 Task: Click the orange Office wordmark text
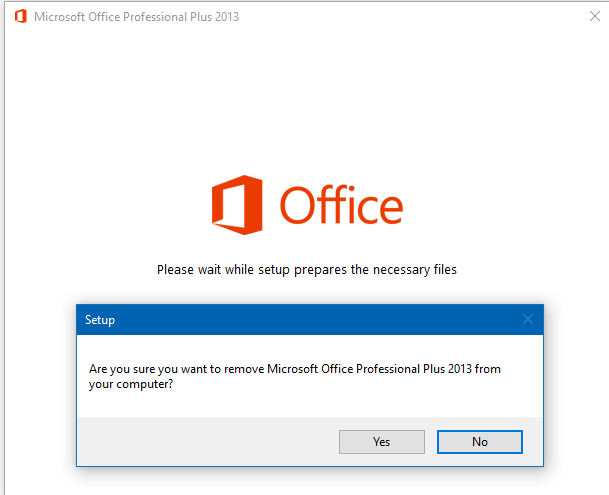(x=341, y=205)
